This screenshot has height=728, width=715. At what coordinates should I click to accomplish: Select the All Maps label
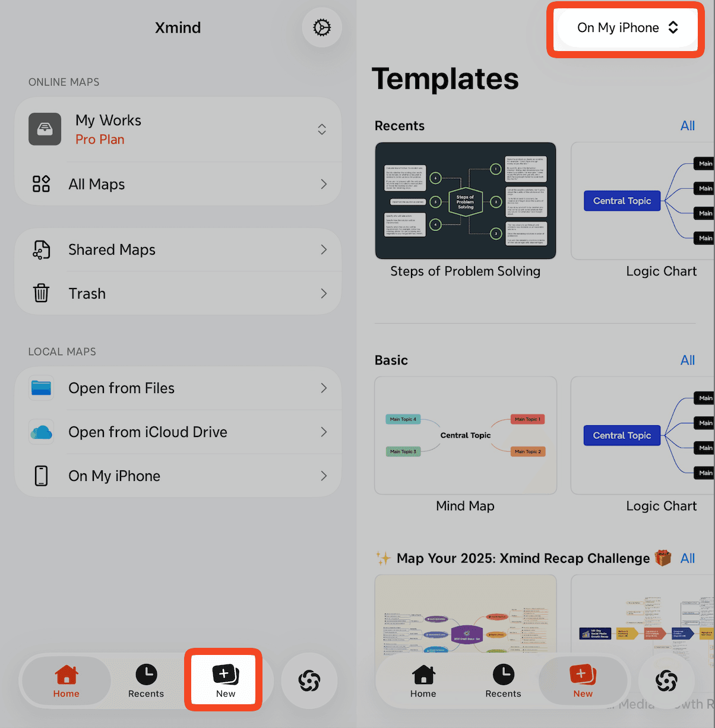coord(97,184)
